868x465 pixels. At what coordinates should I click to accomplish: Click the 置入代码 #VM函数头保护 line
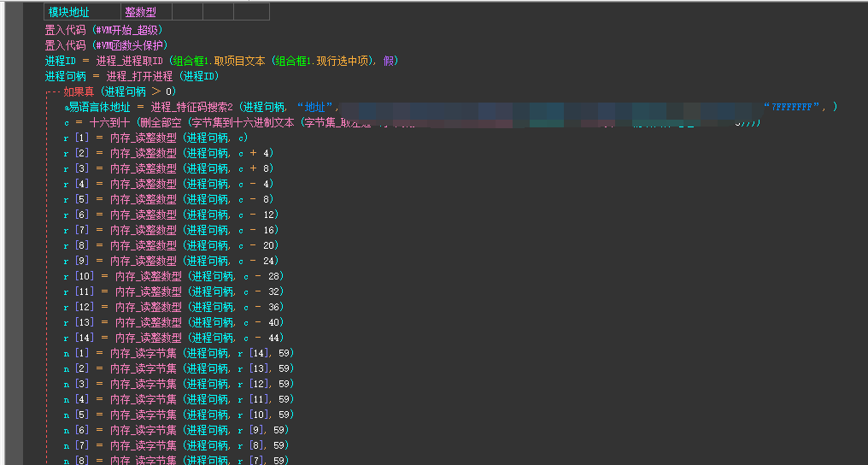click(x=106, y=45)
